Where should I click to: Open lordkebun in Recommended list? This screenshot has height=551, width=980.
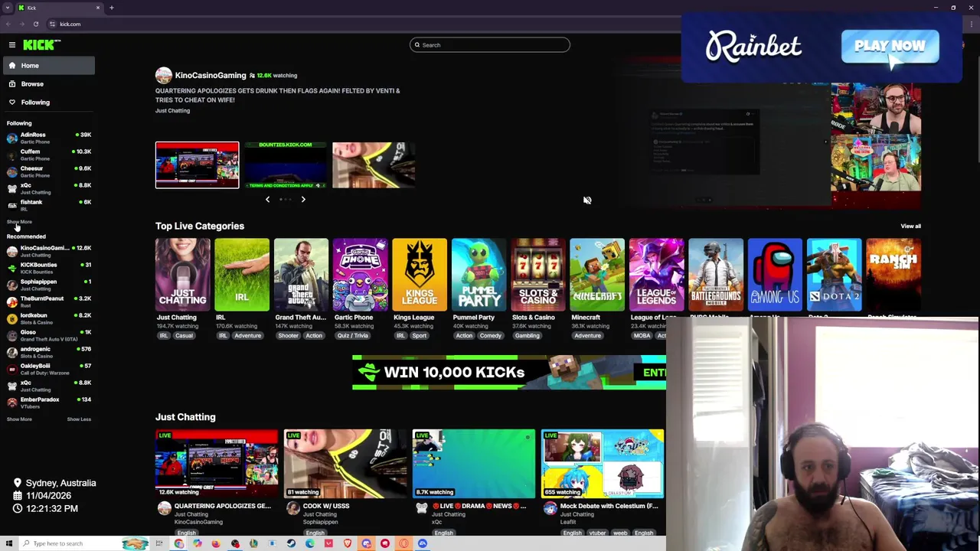tap(47, 318)
